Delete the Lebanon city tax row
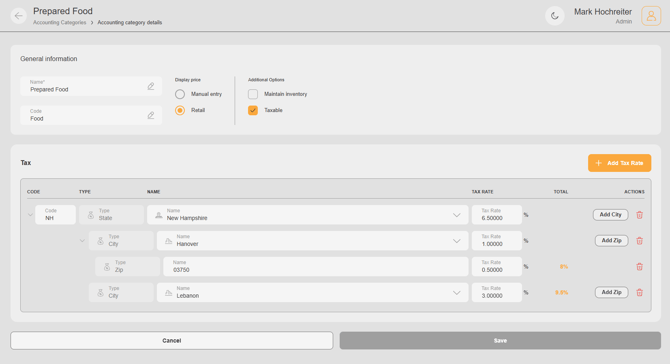The image size is (670, 364). [639, 293]
